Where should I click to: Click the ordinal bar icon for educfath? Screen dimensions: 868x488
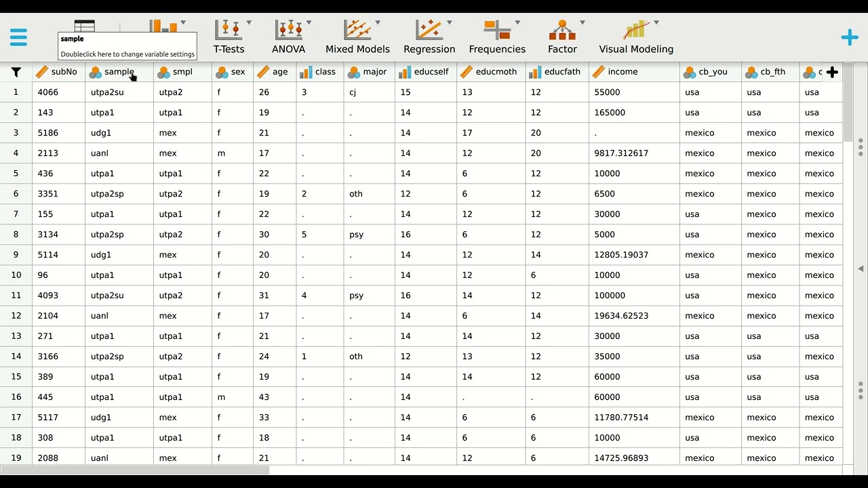(535, 72)
